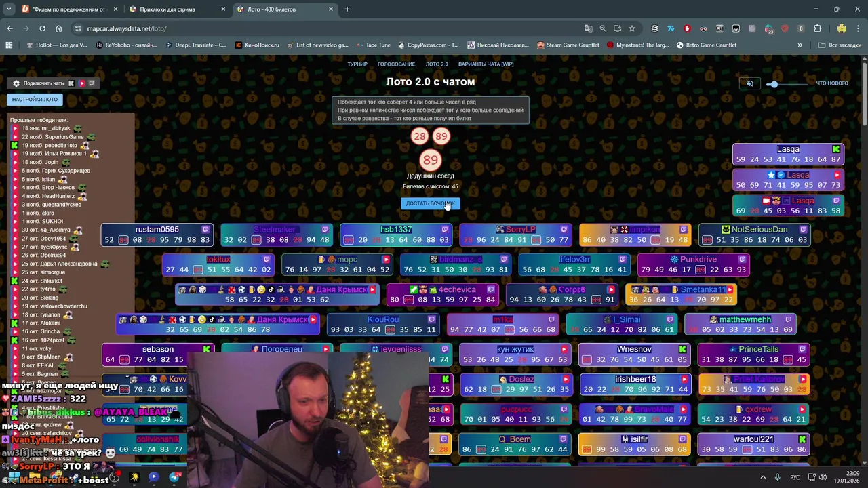The height and width of the screenshot is (488, 868).
Task: Open НАСТРОЙКИ ЛОТО settings
Action: tap(35, 99)
